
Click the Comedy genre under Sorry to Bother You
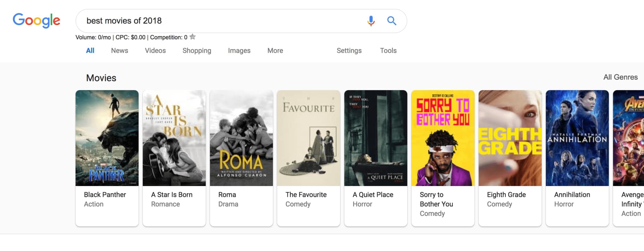pos(432,214)
